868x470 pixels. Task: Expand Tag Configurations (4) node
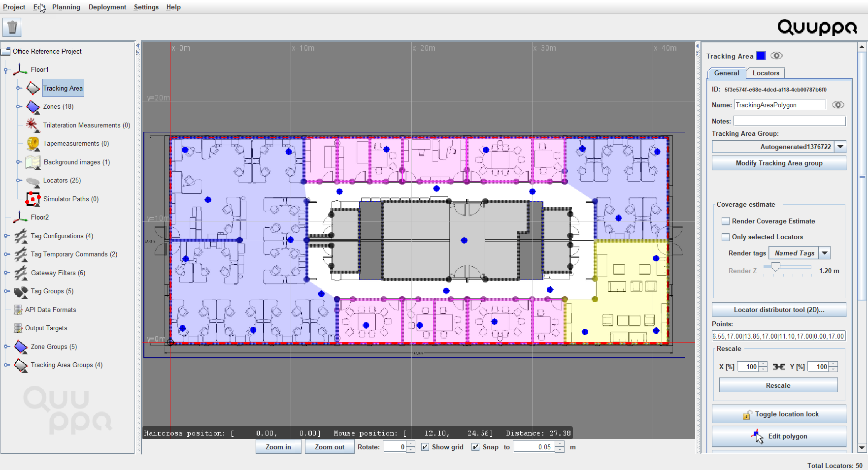coord(6,236)
